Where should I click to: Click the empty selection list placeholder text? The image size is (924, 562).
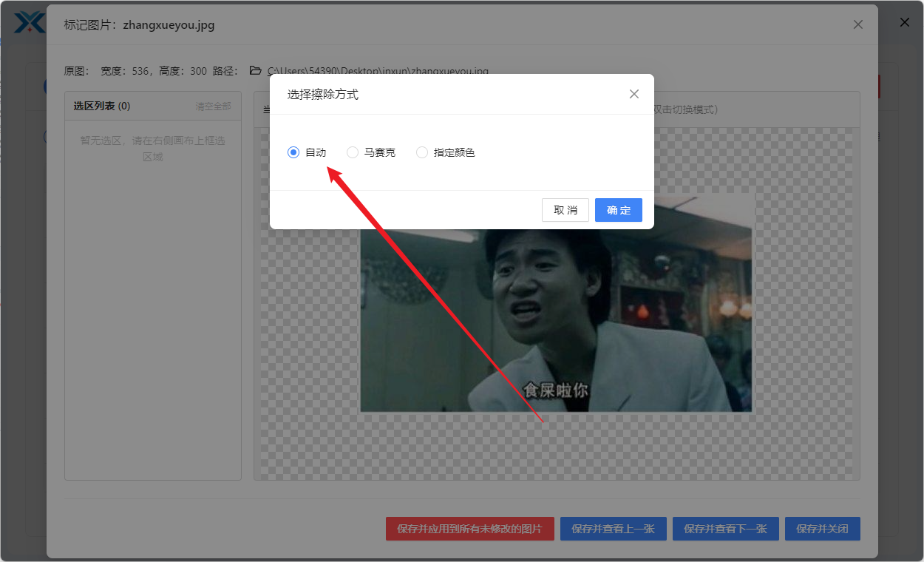[x=152, y=148]
